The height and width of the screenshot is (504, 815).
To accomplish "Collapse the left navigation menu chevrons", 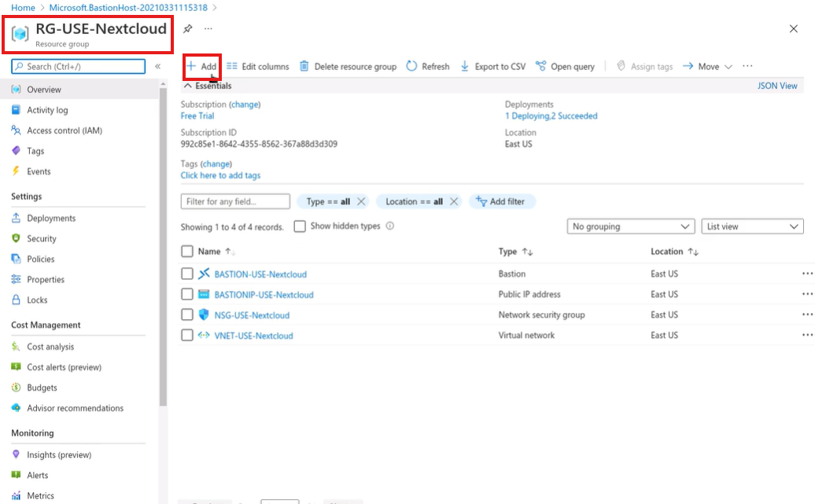I will [x=157, y=67].
